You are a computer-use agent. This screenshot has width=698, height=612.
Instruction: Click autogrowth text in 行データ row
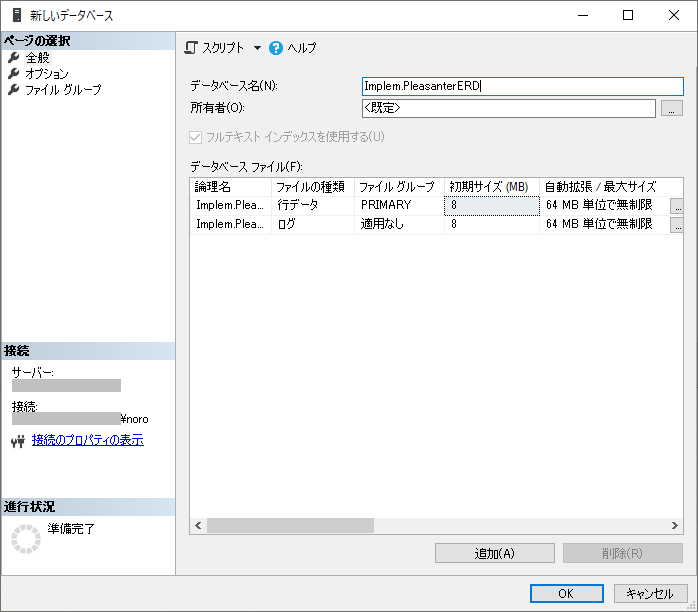(x=599, y=205)
